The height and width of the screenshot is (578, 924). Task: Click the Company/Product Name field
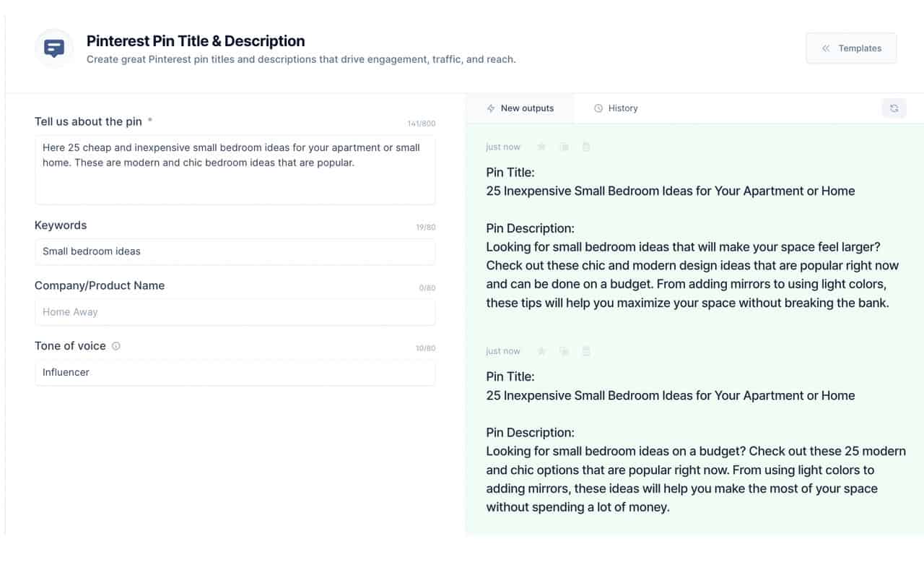(x=235, y=312)
